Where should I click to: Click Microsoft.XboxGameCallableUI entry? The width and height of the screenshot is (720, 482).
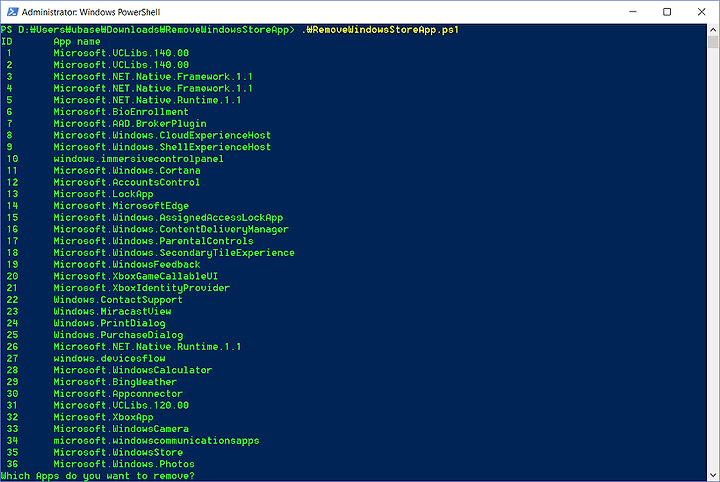pyautogui.click(x=135, y=276)
